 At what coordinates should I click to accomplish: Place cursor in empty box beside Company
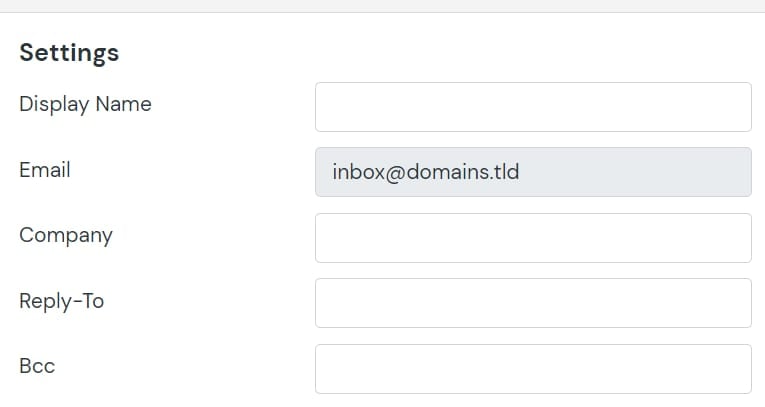[x=533, y=238]
